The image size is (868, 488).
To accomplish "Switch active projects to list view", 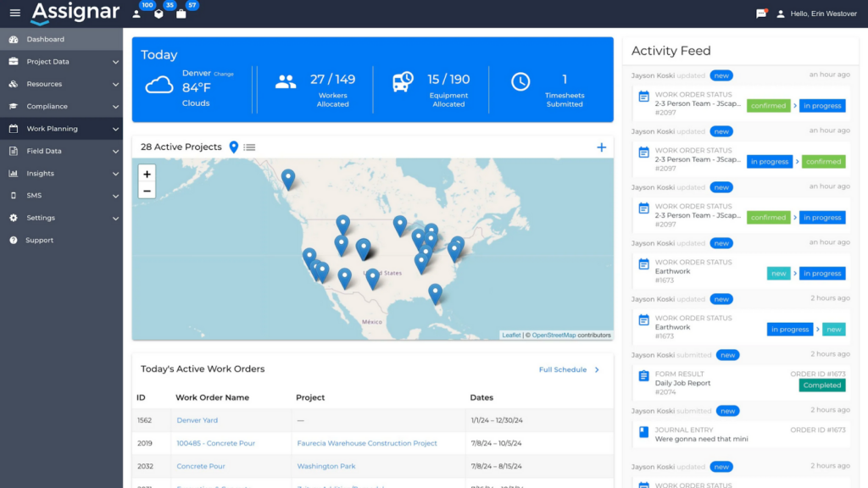I will pyautogui.click(x=248, y=146).
